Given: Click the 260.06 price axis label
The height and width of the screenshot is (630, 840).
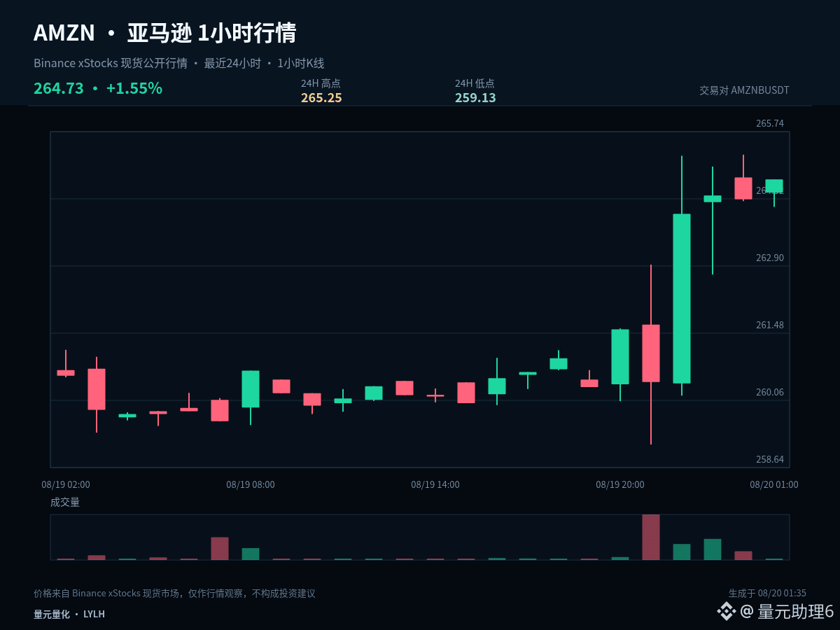Looking at the screenshot, I should point(770,392).
